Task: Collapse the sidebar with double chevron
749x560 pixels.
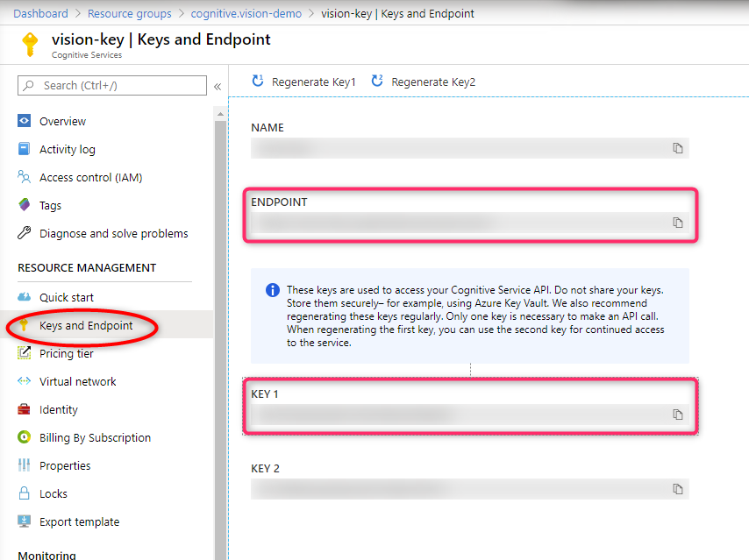Action: tap(218, 87)
